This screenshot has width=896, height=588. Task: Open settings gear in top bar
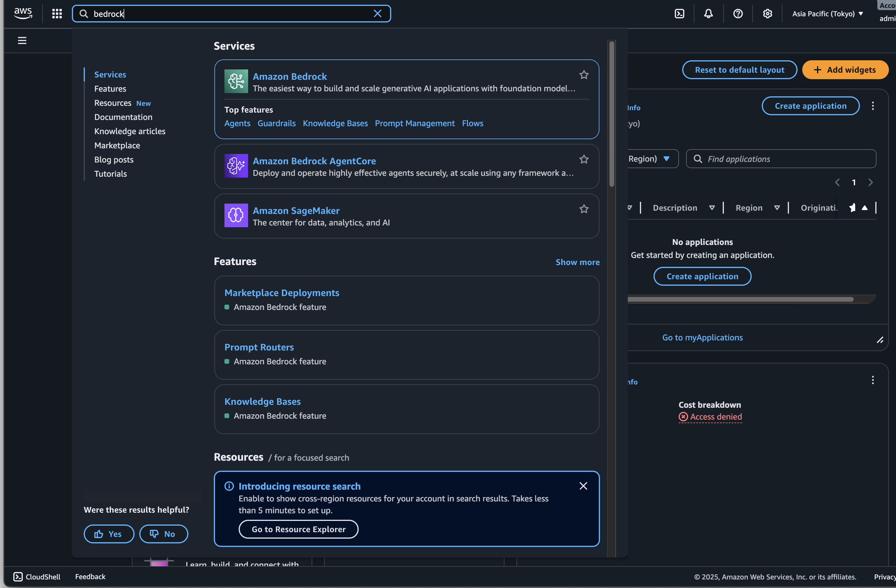point(767,14)
